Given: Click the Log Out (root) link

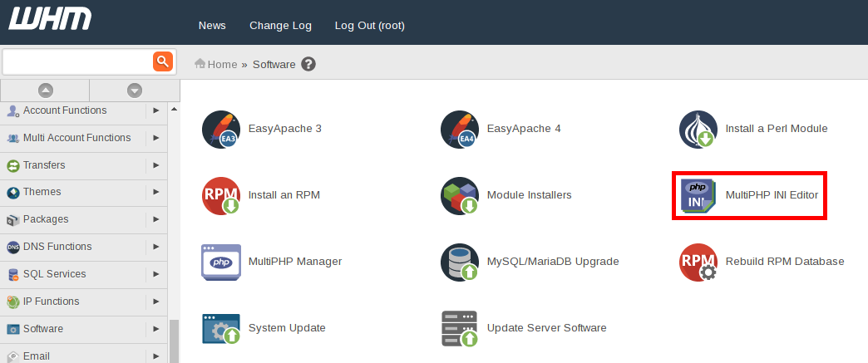Looking at the screenshot, I should click(x=369, y=26).
